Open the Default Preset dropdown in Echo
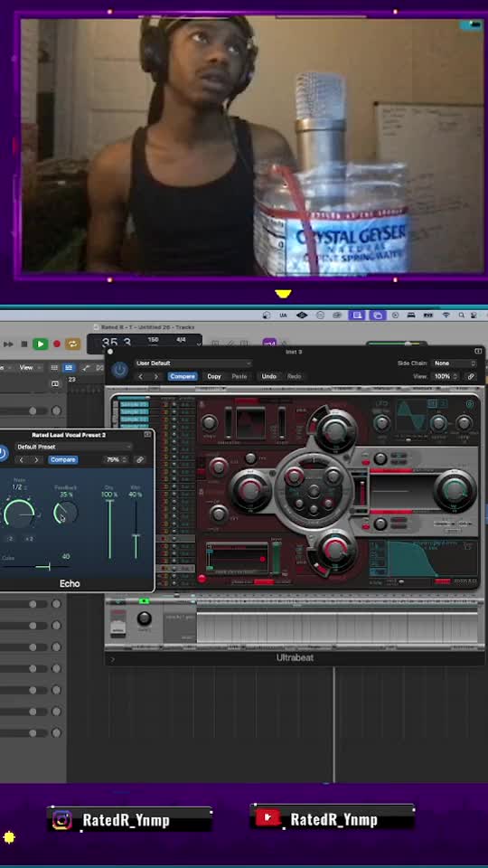This screenshot has height=868, width=488. pos(74,447)
